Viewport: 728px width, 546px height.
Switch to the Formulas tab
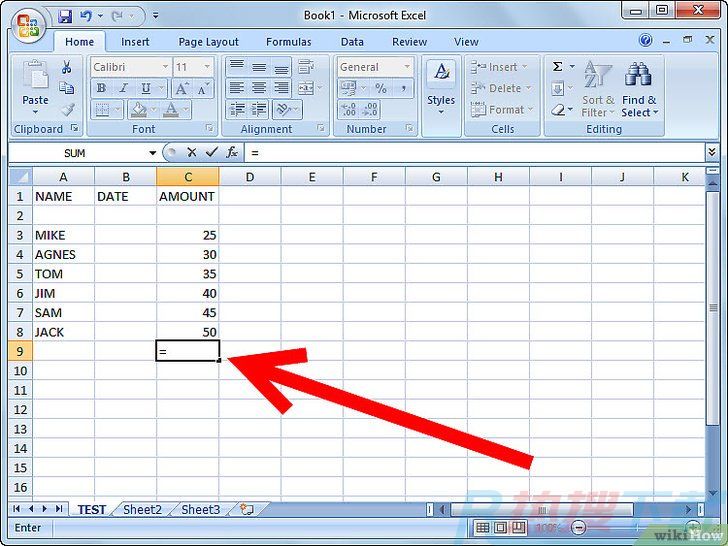click(x=288, y=42)
